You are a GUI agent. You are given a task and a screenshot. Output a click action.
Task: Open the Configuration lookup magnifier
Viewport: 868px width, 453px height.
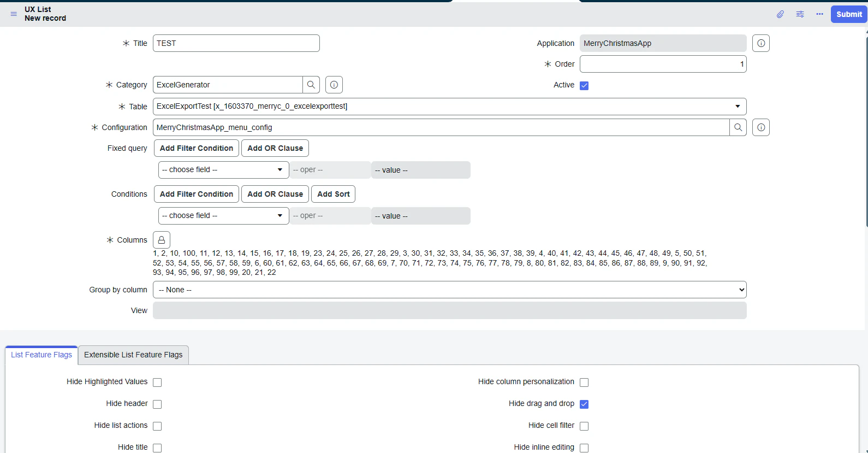point(738,127)
